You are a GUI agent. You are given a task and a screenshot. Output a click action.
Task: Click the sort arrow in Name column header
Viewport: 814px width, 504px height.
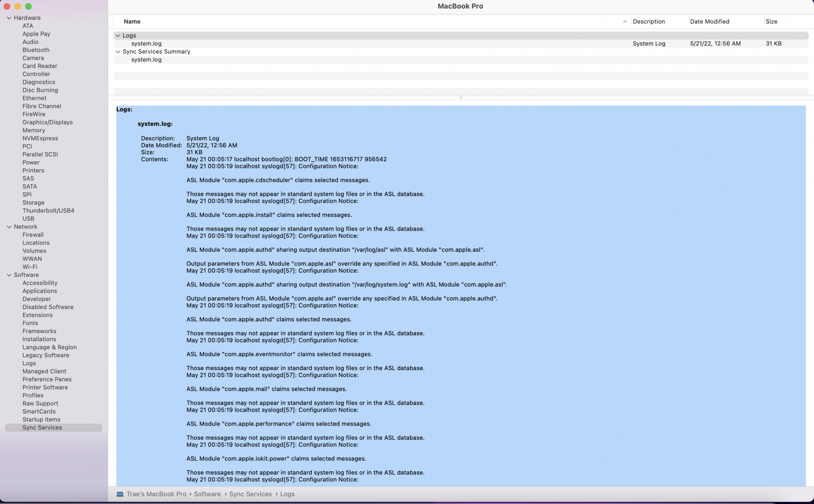pyautogui.click(x=625, y=22)
